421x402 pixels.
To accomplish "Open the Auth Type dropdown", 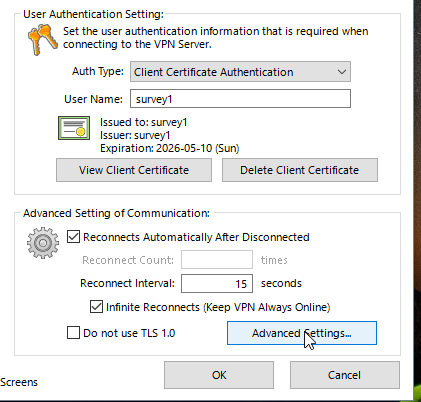I will pos(240,72).
